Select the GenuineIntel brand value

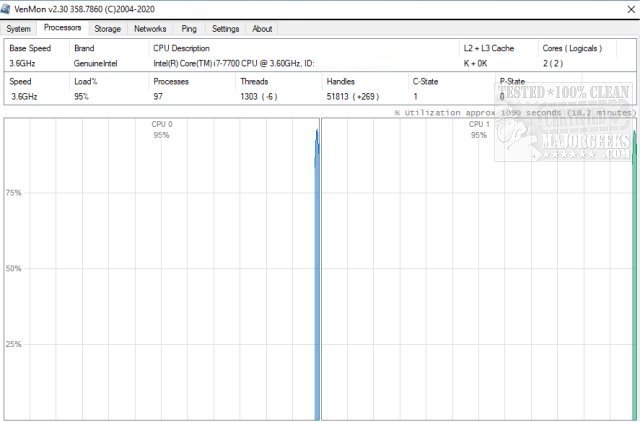click(96, 63)
